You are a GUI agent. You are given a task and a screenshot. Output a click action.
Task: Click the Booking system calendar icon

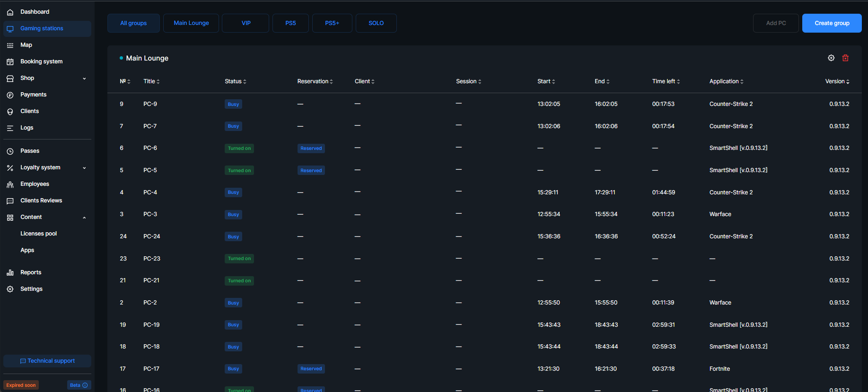click(10, 62)
